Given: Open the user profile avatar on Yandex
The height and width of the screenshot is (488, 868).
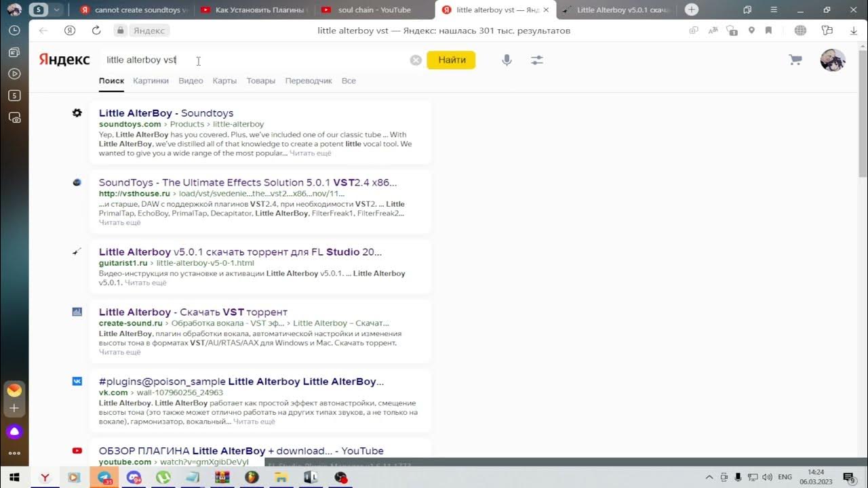Looking at the screenshot, I should [833, 60].
